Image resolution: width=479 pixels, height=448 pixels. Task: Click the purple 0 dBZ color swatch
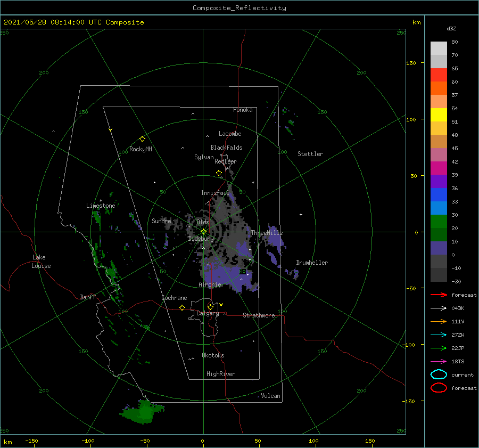pos(439,248)
